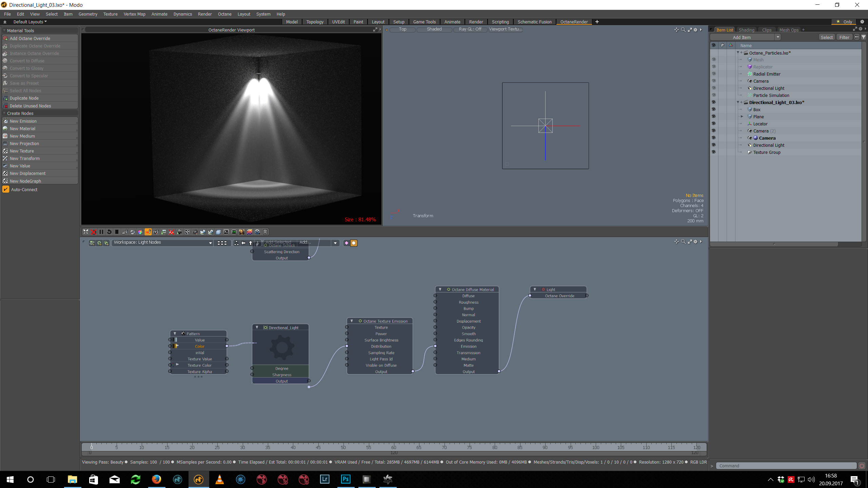Toggle Auto-Connect checkbox
868x488 pixels.
click(x=6, y=189)
